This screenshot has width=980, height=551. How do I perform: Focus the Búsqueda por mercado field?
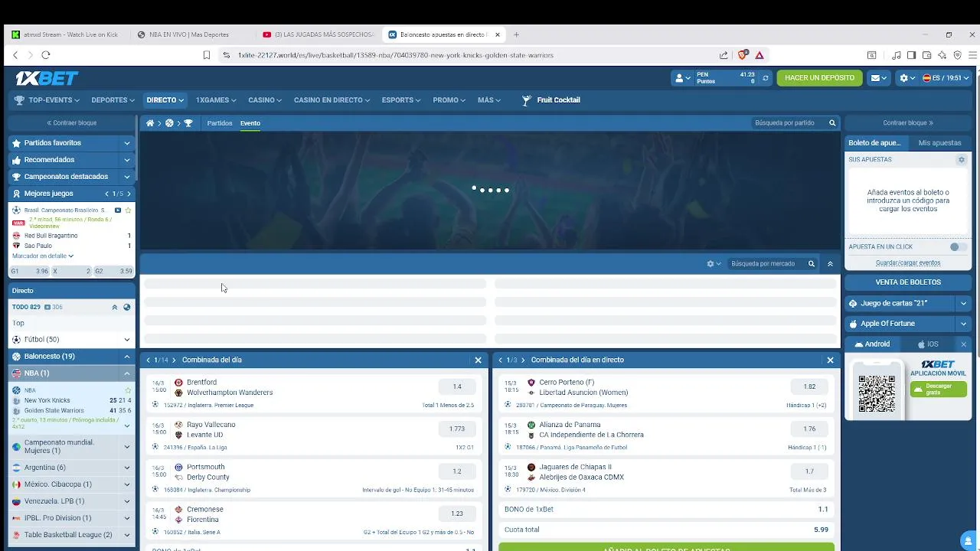766,264
